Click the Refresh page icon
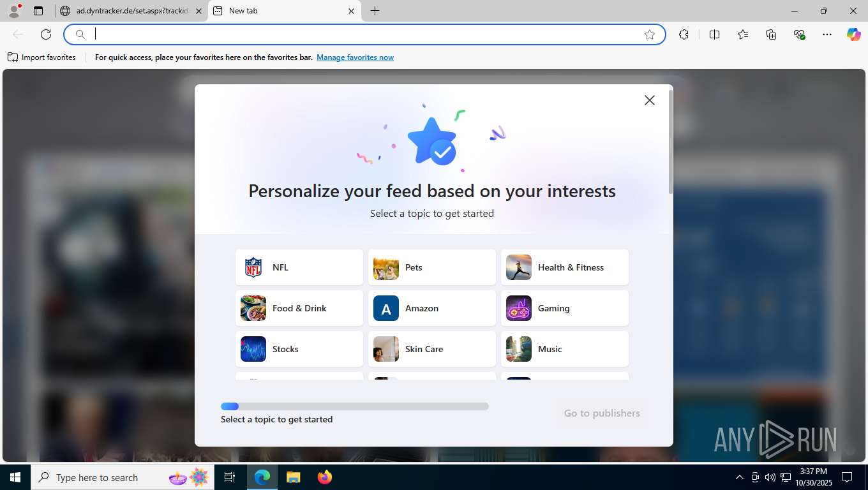 [x=46, y=34]
